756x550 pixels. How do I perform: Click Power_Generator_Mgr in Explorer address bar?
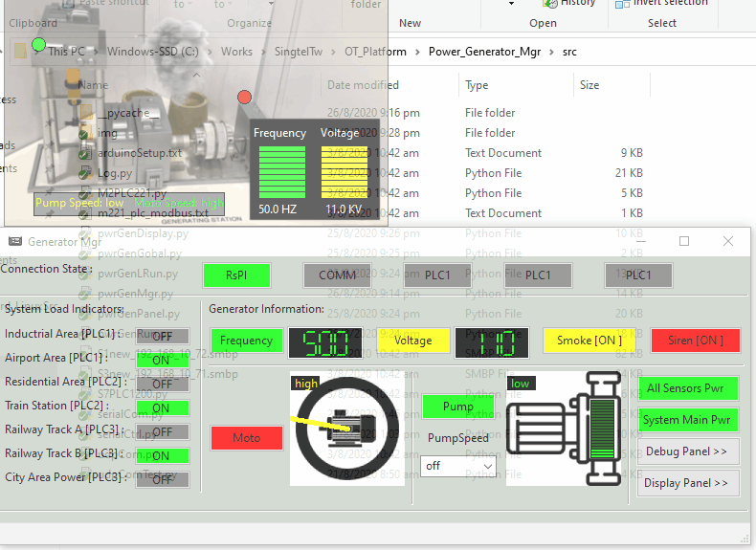(484, 52)
